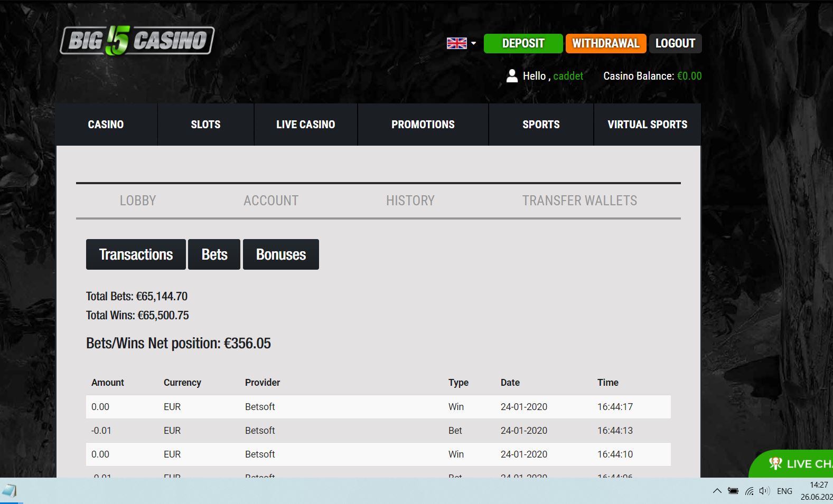
Task: Go to LIVE CASINO section
Action: coord(306,125)
